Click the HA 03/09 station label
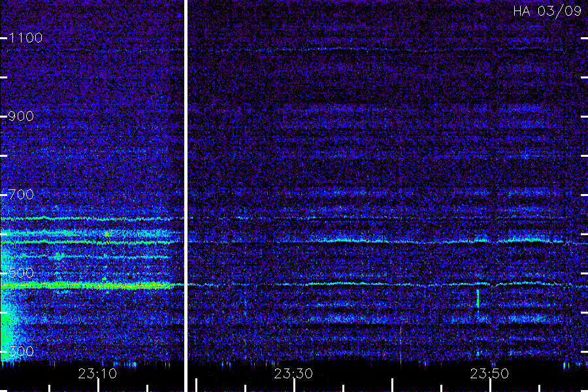This screenshot has height=392, width=588. [x=547, y=11]
